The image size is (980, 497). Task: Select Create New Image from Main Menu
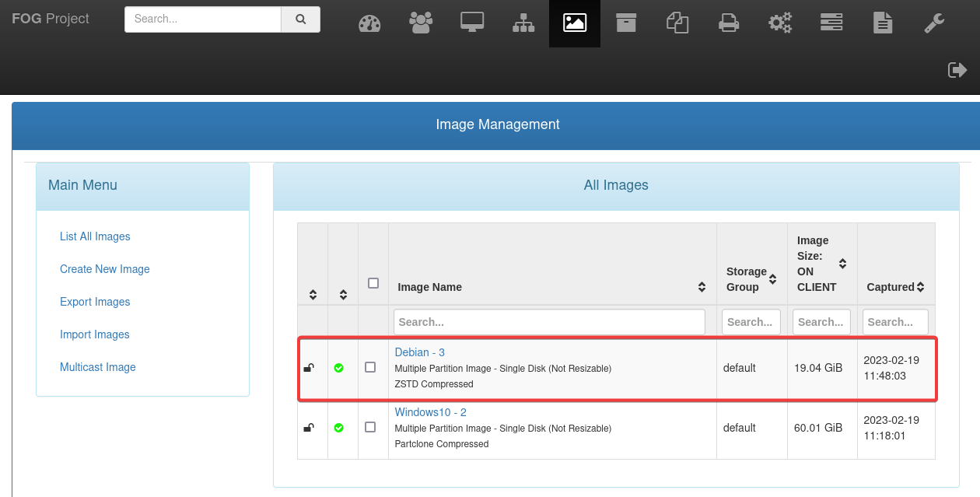105,269
